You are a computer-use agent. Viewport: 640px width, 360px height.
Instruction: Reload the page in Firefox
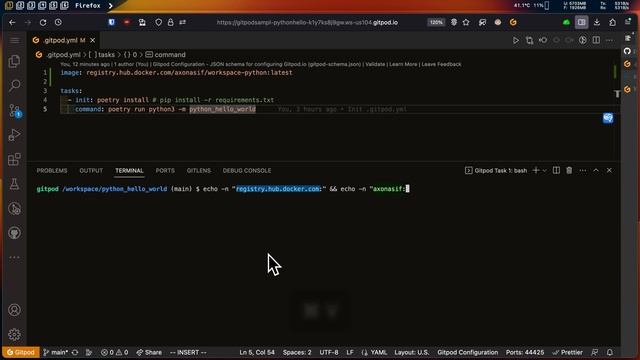point(43,22)
